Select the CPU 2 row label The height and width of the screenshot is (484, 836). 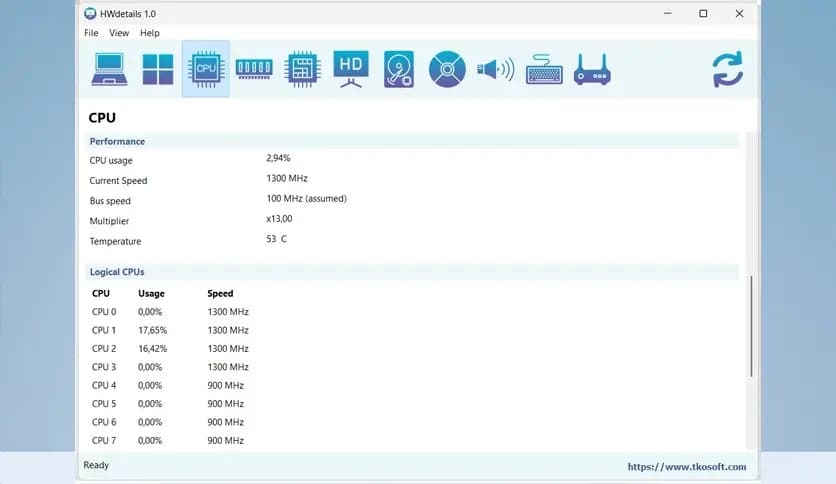tap(104, 349)
